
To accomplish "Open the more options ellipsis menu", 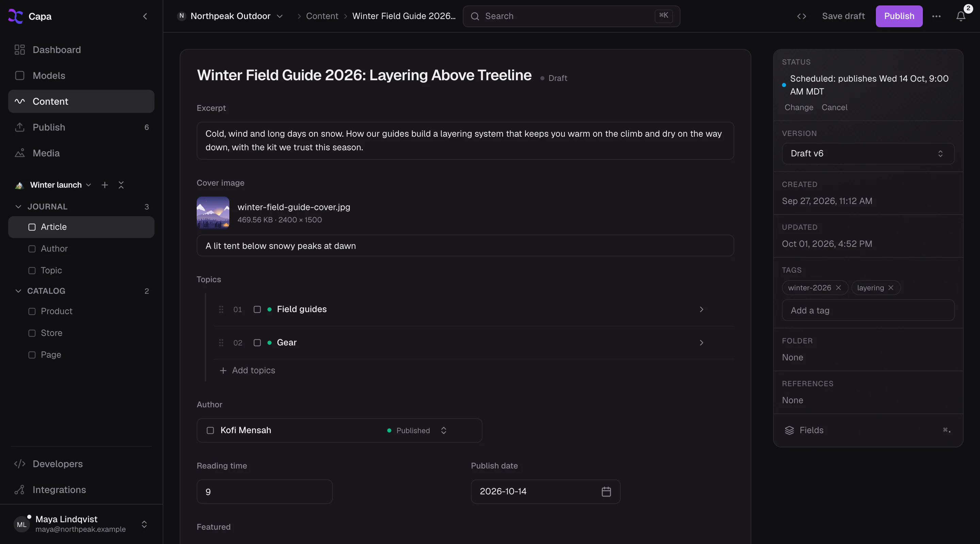I will 936,16.
